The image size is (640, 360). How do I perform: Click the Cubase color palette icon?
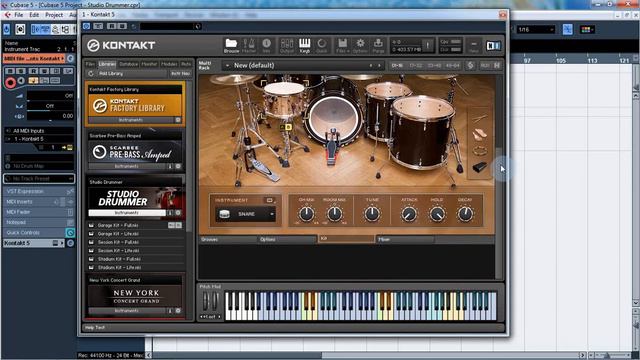tap(586, 29)
